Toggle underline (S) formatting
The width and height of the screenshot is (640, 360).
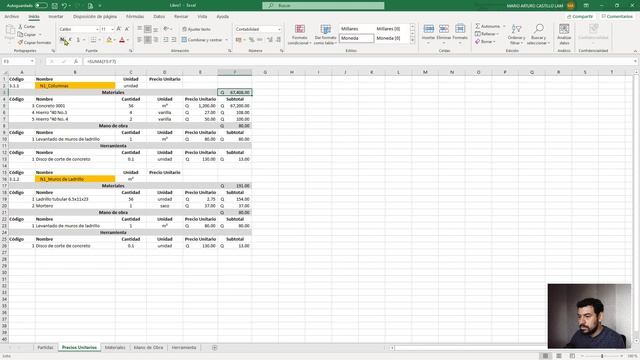[x=78, y=40]
